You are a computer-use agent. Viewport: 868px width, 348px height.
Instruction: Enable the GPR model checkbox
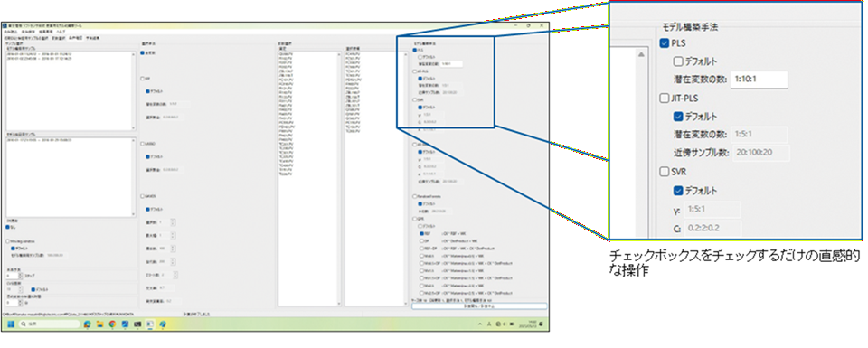(415, 219)
